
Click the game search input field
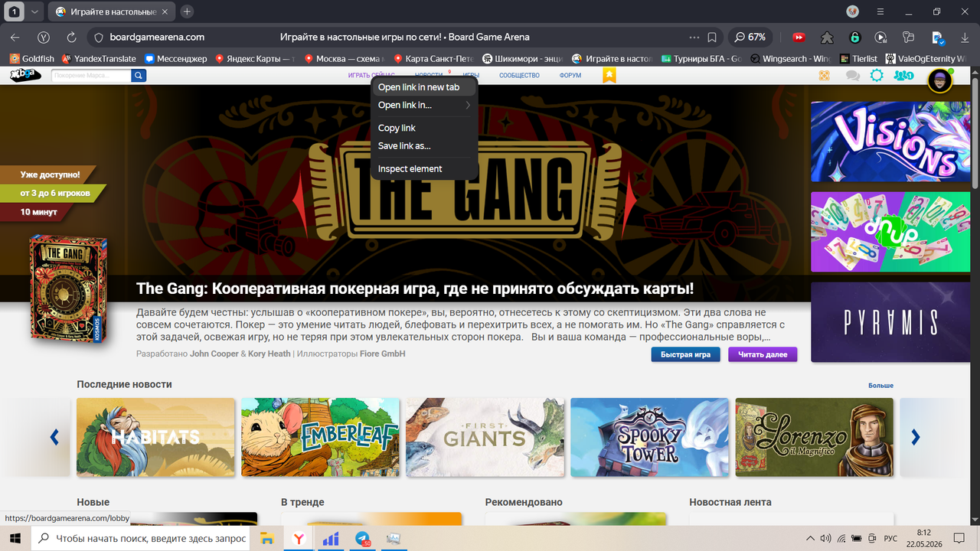point(91,76)
